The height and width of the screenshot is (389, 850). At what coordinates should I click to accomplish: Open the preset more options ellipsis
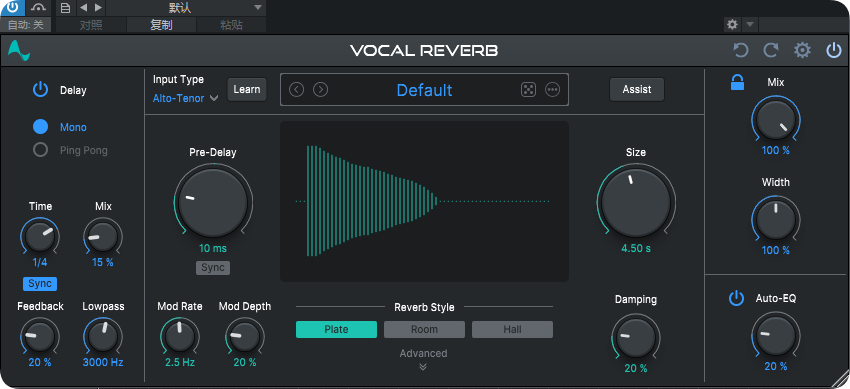(x=552, y=89)
